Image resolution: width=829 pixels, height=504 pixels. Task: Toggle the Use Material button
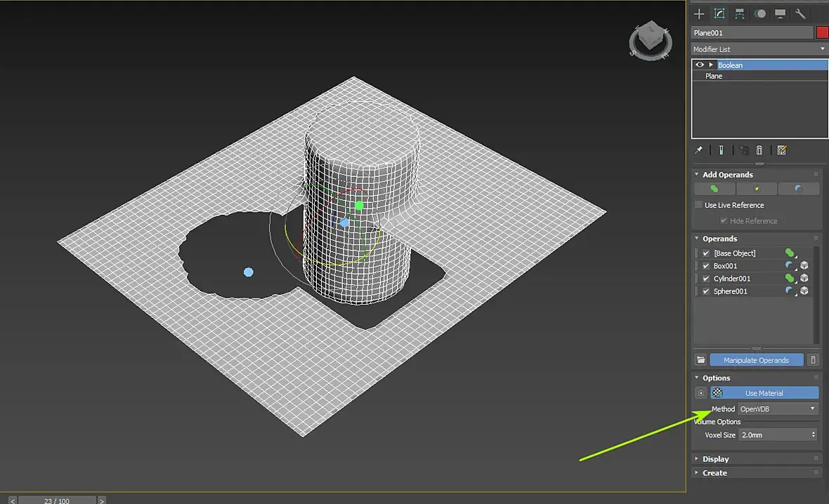pos(764,393)
